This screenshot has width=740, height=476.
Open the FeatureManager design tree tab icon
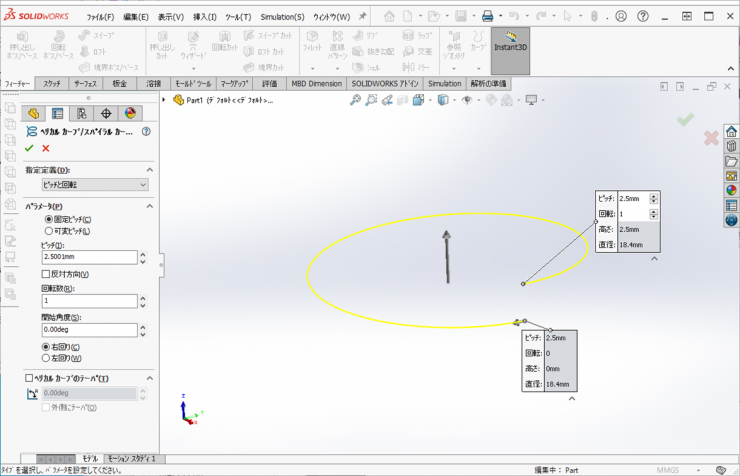(34, 114)
